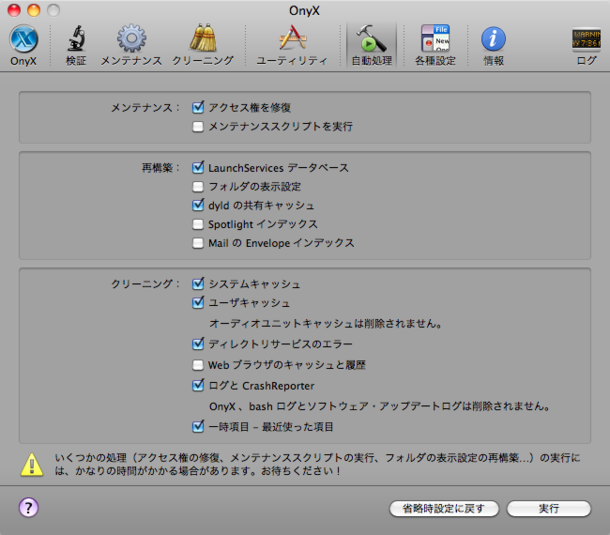The image size is (610, 535).
Task: Open the ユーティリティ toolbar icon
Action: click(292, 45)
